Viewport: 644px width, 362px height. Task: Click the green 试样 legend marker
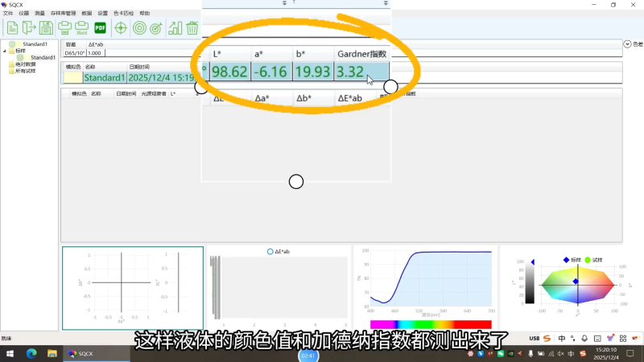click(588, 260)
